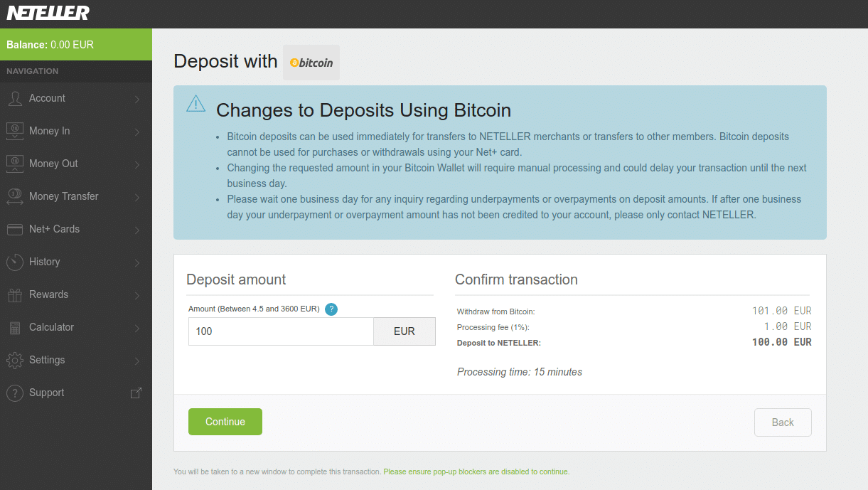868x490 pixels.
Task: Open the Money Transfer navigation item
Action: 76,196
